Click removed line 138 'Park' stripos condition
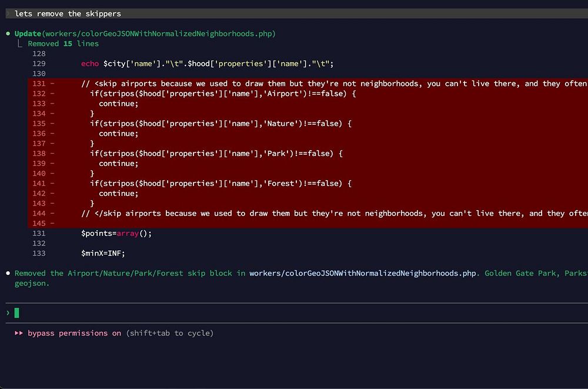Image resolution: width=588 pixels, height=389 pixels. (216, 154)
